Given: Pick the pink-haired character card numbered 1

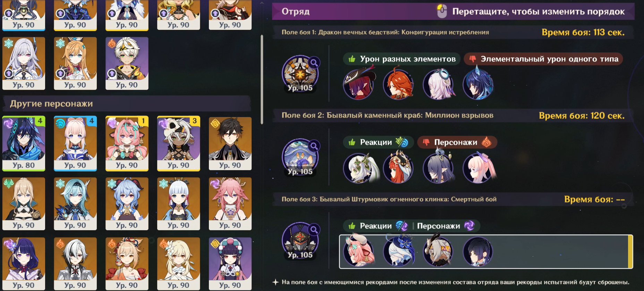Looking at the screenshot, I should (127, 143).
